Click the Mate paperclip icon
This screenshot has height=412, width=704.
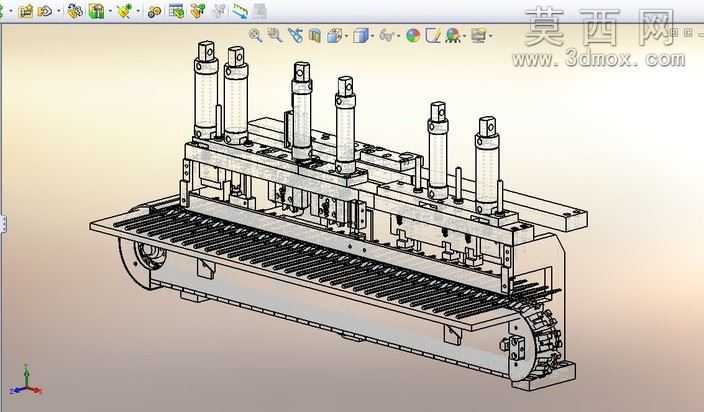pyautogui.click(x=45, y=11)
